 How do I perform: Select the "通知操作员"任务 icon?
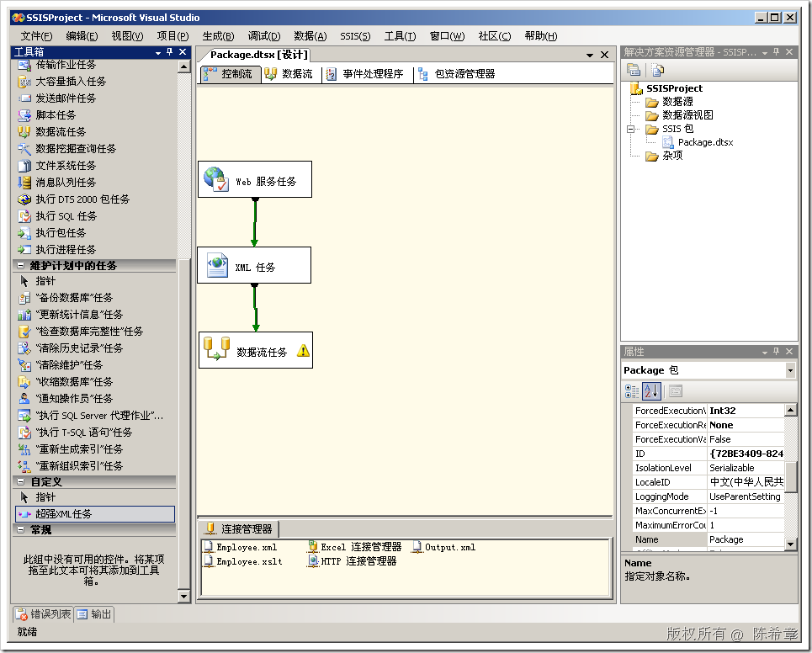24,399
